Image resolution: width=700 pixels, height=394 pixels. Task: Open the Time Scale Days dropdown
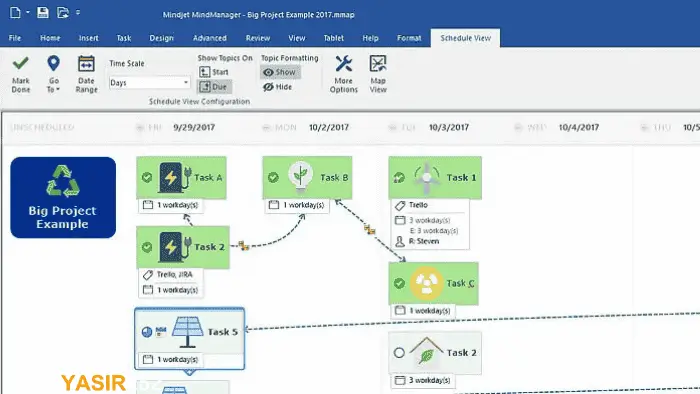[x=150, y=83]
